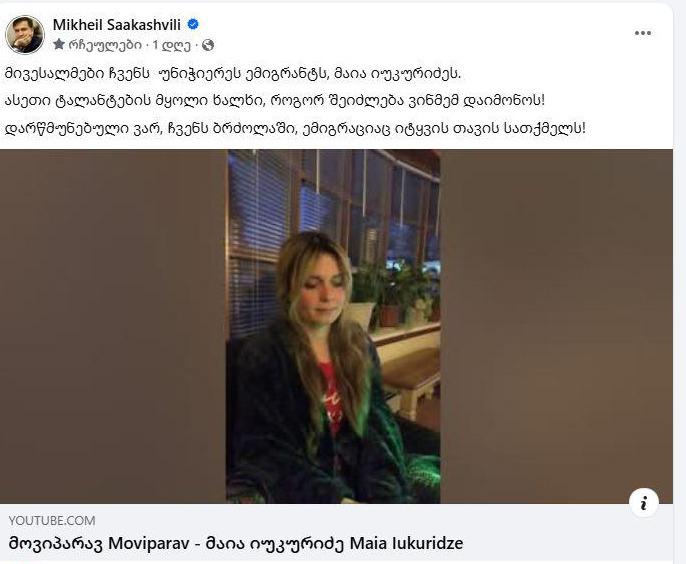Image resolution: width=686 pixels, height=564 pixels.
Task: Open the three-dot post options menu
Action: (642, 33)
